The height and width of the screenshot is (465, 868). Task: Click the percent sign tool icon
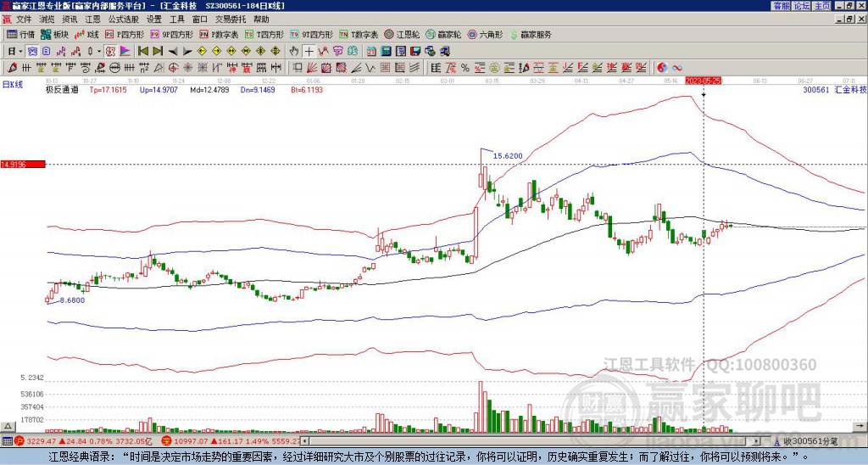point(465,68)
